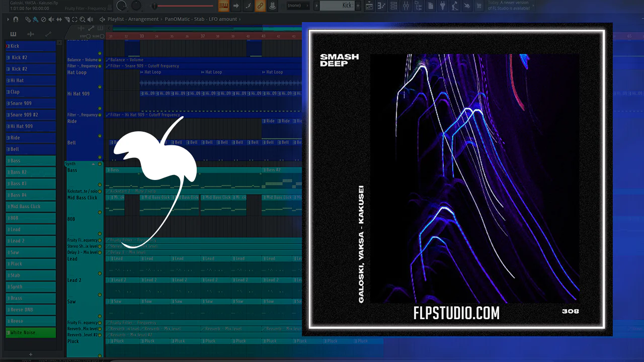Select the Slice tool

coord(67,19)
